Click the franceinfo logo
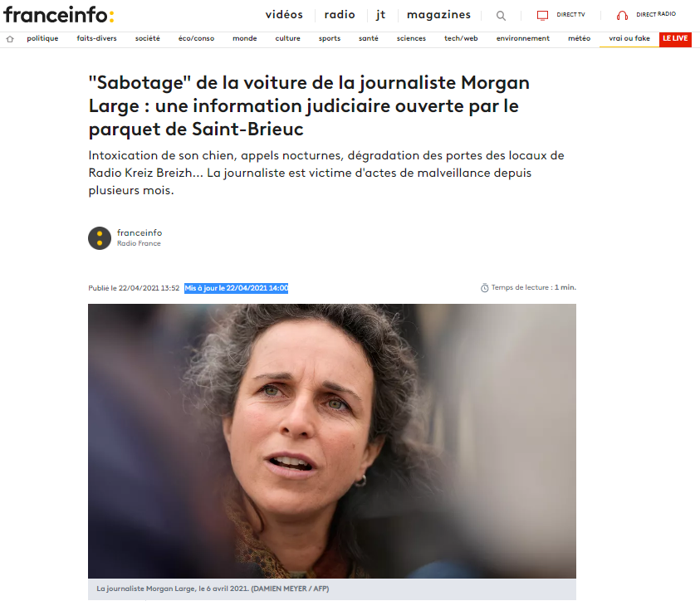The width and height of the screenshot is (700, 601). tap(58, 15)
